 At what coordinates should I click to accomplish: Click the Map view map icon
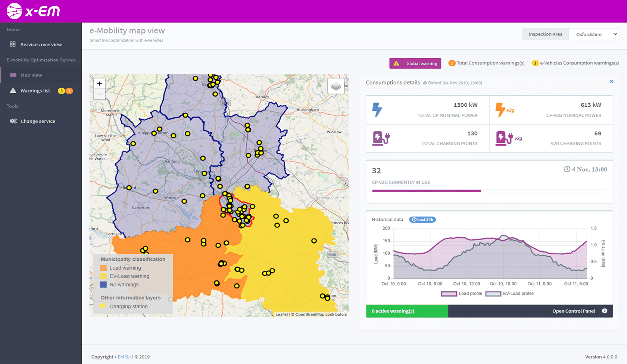coord(13,75)
